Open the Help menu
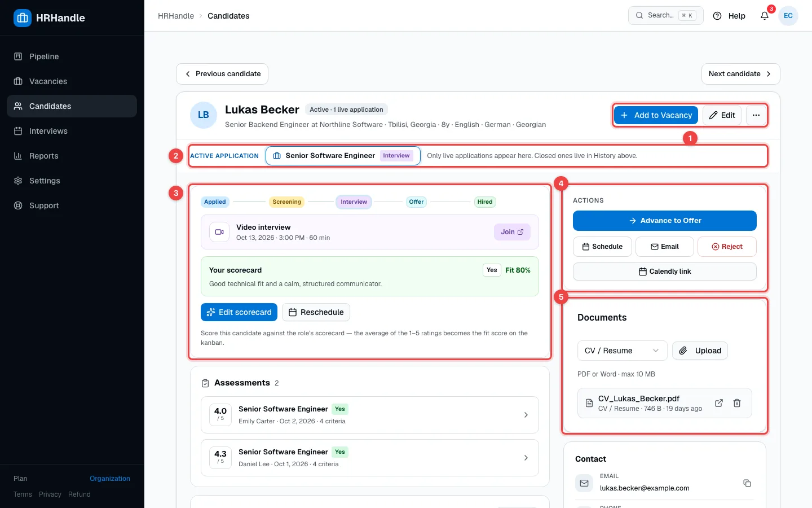The height and width of the screenshot is (508, 812). click(x=729, y=16)
